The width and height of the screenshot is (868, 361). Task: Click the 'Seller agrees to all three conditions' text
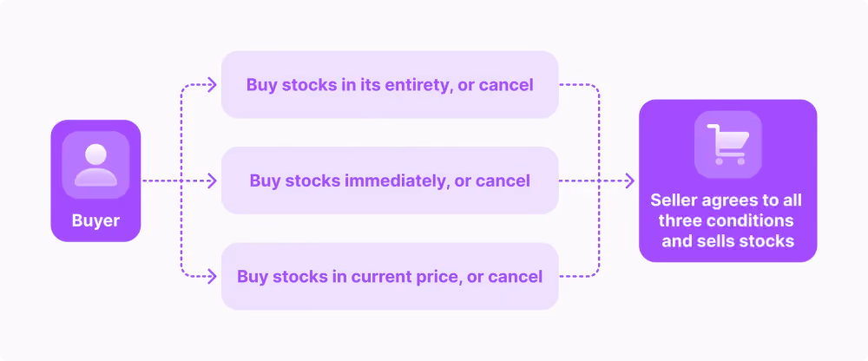pos(727,210)
